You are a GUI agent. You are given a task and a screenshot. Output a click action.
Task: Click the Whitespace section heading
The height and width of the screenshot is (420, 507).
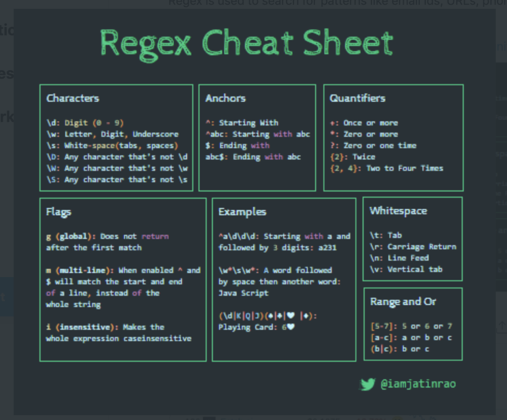(398, 211)
